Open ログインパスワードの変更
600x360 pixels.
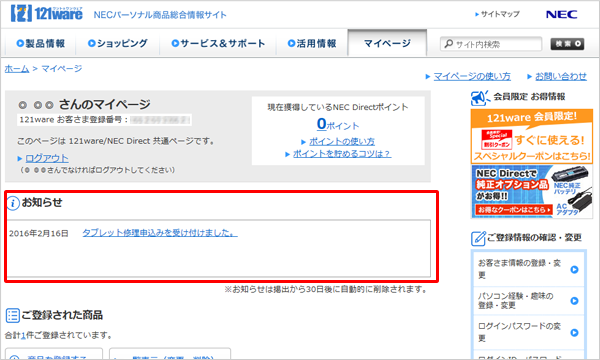point(529,332)
